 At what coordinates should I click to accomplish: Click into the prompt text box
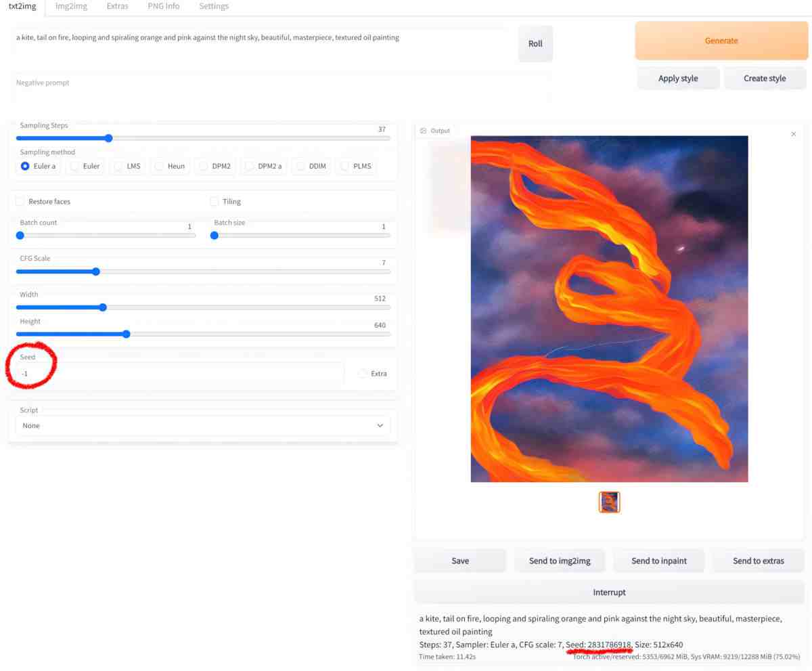coord(260,45)
